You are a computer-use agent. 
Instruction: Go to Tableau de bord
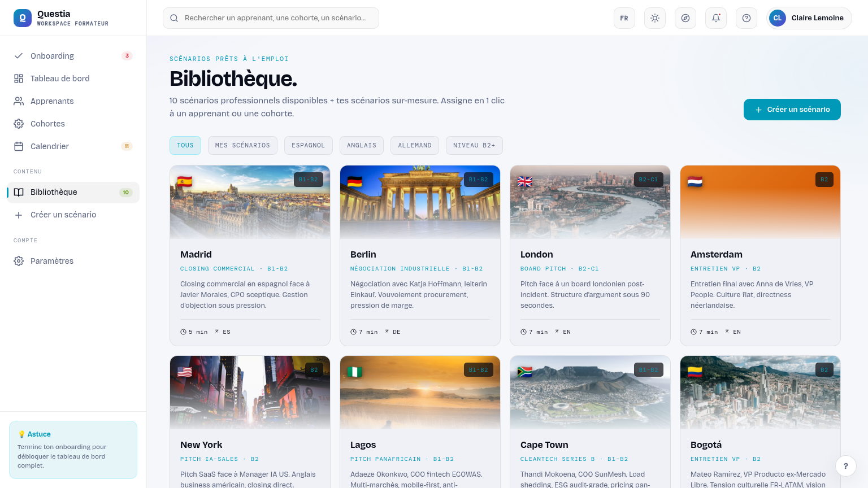pyautogui.click(x=73, y=79)
